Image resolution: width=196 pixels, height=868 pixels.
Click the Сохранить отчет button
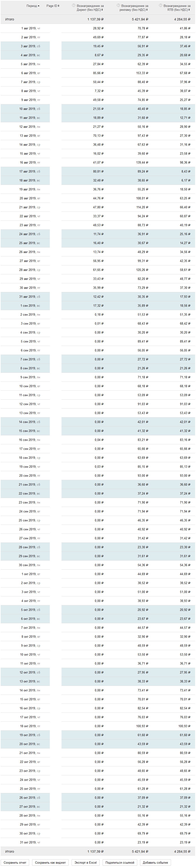[x=15, y=862]
